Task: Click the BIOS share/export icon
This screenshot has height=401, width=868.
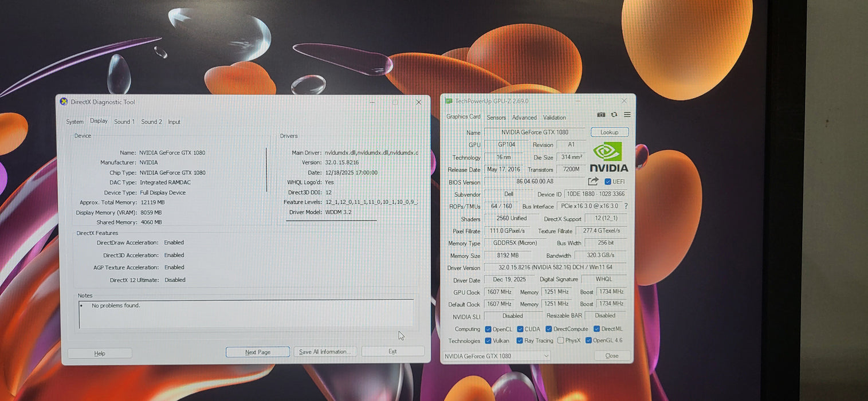Action: pos(593,181)
